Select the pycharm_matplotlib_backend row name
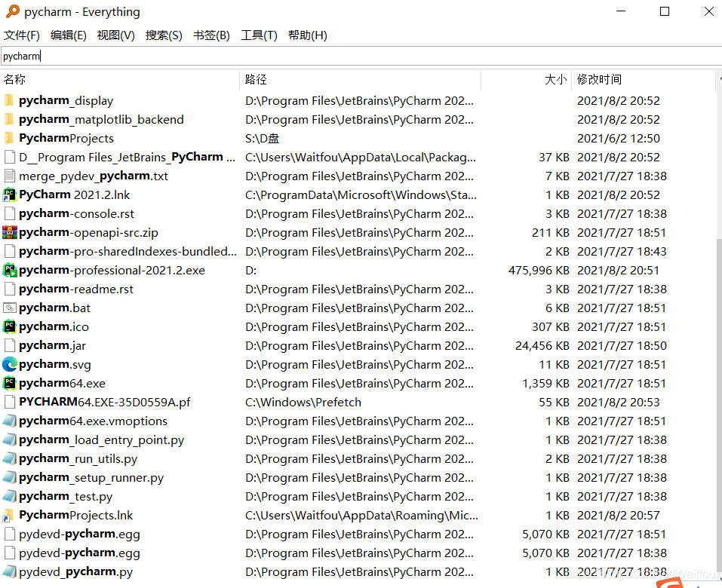This screenshot has height=588, width=722. pyautogui.click(x=101, y=120)
